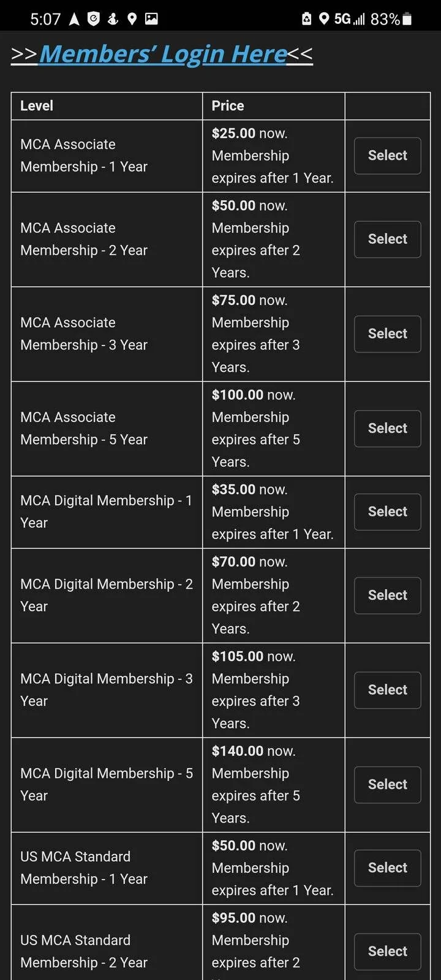Select MCA Associate Membership 2 Year
The width and height of the screenshot is (441, 980).
click(x=387, y=239)
